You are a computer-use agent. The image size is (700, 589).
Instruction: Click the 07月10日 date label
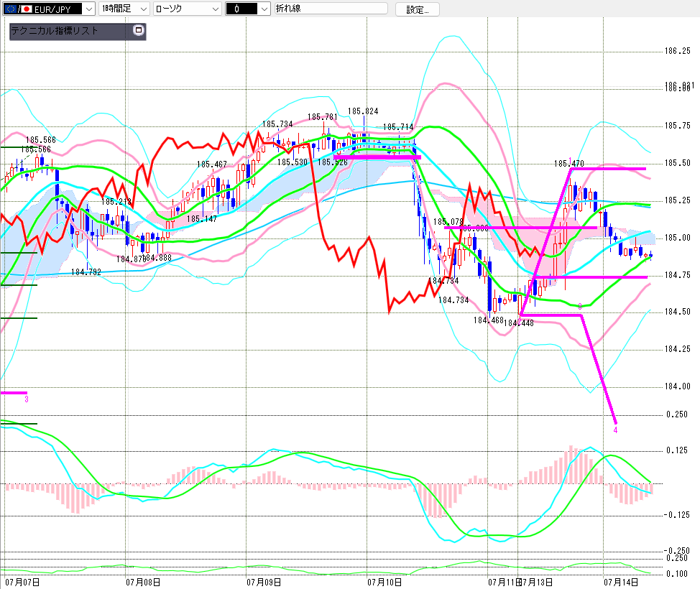tap(384, 583)
